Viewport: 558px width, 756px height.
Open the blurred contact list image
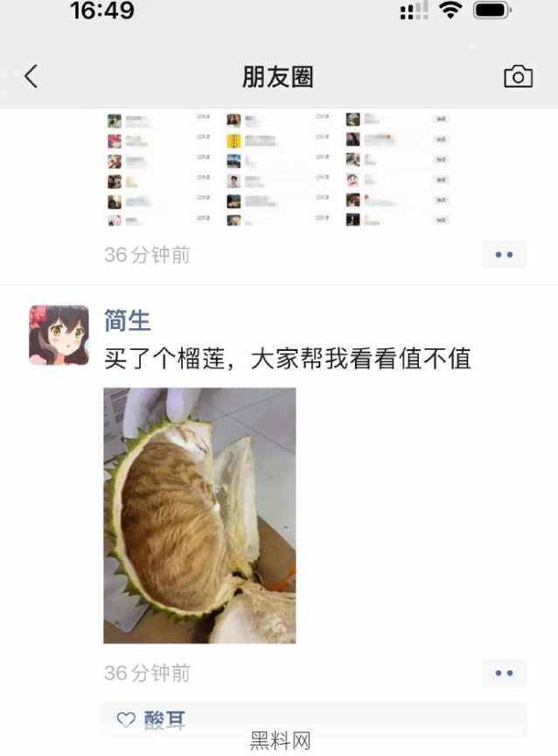coord(278,169)
